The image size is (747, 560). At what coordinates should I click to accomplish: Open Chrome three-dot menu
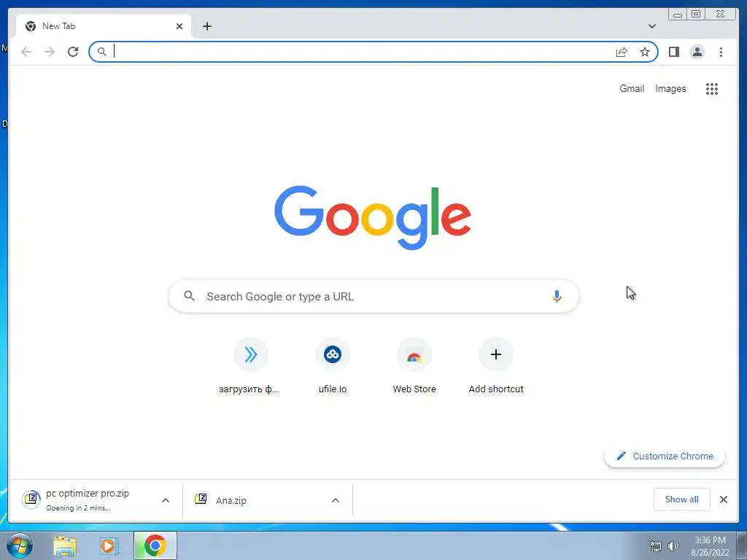(721, 52)
